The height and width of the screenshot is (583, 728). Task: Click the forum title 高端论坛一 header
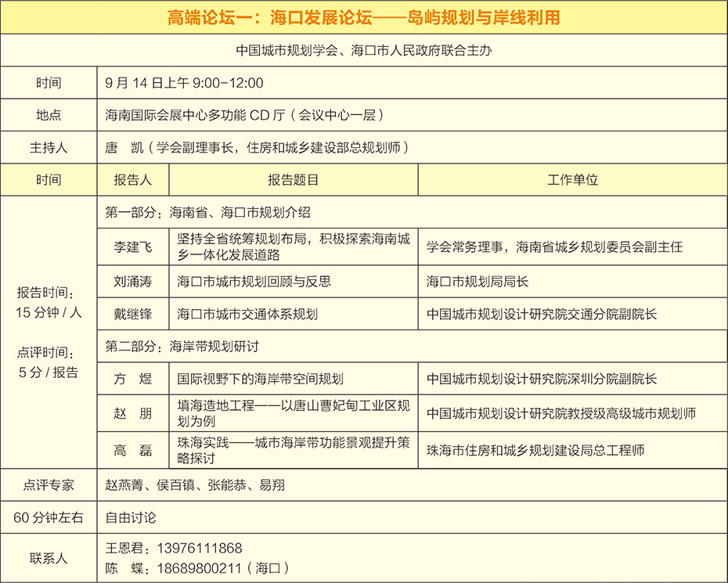(364, 17)
